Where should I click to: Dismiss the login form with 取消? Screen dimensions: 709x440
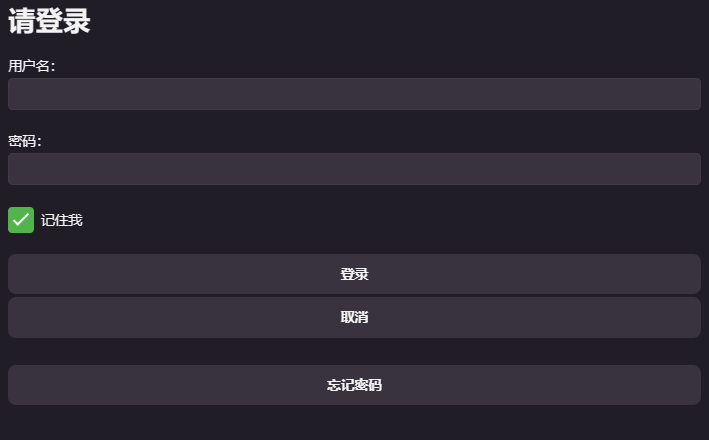point(354,317)
